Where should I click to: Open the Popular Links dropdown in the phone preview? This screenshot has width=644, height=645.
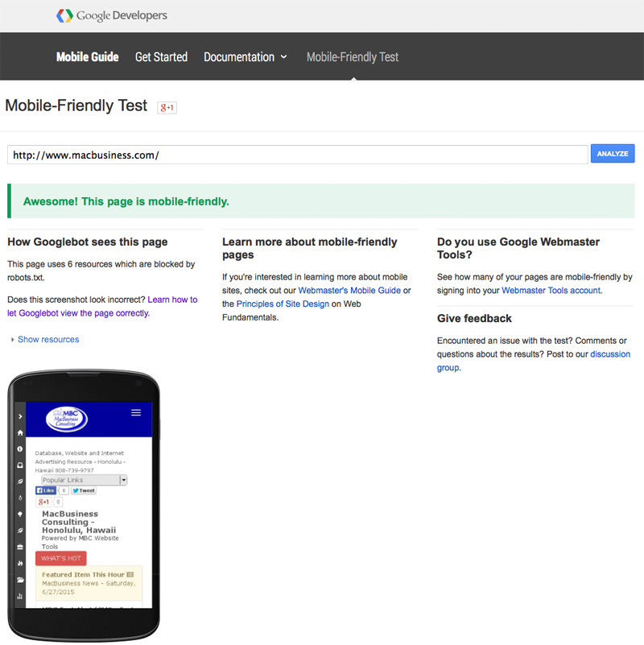point(85,480)
